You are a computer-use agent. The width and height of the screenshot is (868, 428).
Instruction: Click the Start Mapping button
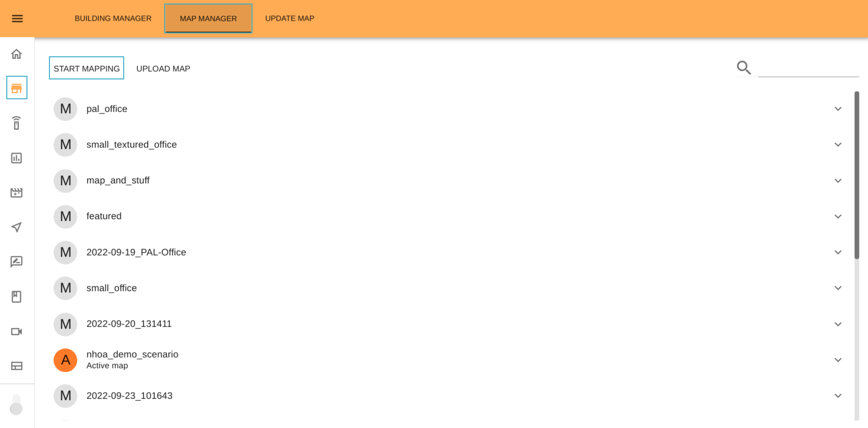(x=87, y=68)
